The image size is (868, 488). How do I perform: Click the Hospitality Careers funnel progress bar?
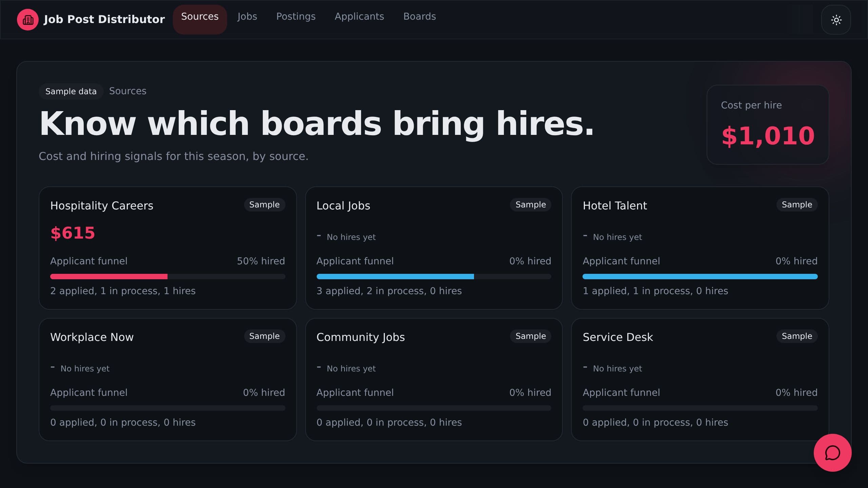pos(168,277)
